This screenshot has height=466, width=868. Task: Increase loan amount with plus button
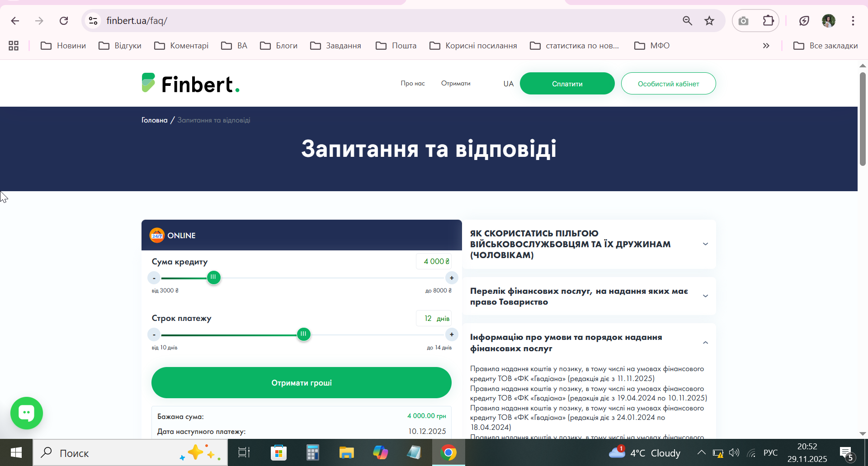click(x=452, y=278)
